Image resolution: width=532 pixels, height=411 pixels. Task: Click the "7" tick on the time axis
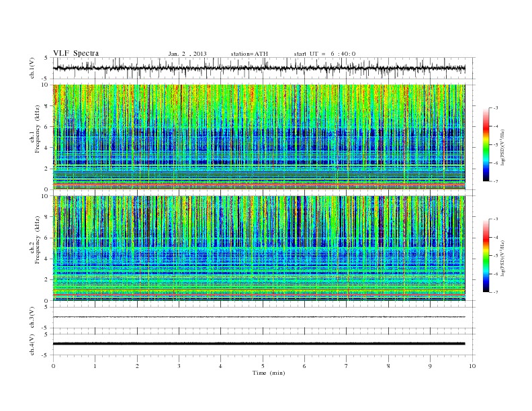347,366
